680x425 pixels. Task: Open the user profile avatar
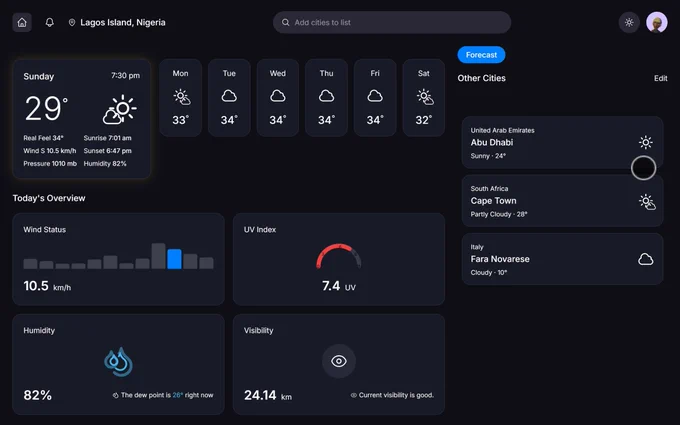tap(657, 23)
